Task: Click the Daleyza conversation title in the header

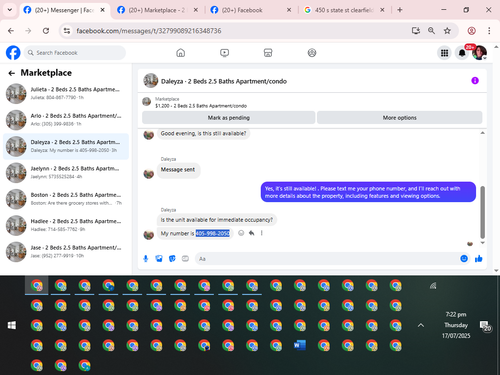Action: point(224,81)
